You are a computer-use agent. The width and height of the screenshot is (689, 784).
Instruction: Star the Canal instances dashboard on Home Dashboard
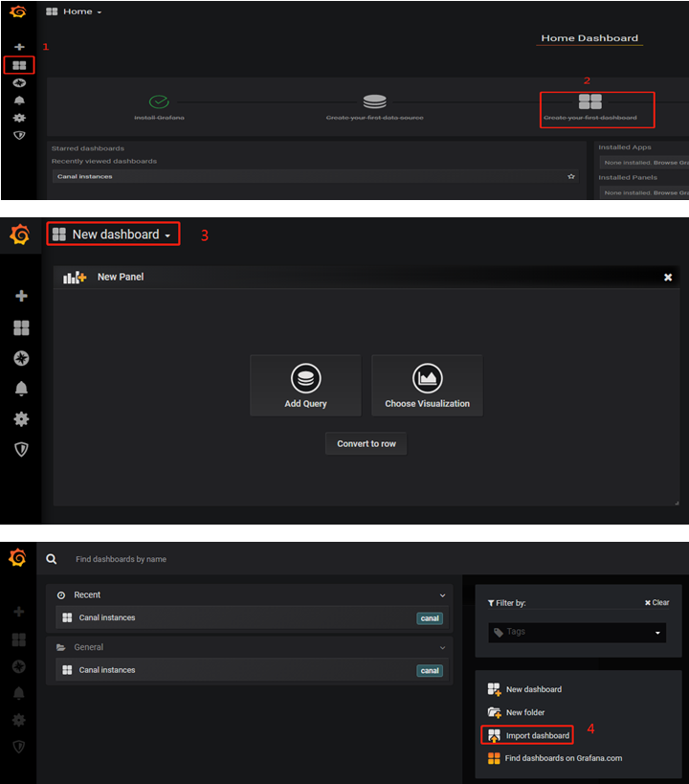[x=571, y=176]
